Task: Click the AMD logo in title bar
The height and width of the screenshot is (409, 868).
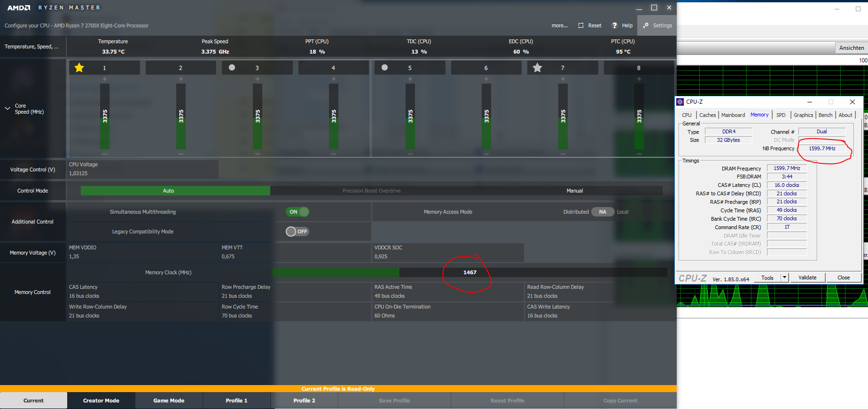Action: click(x=19, y=8)
